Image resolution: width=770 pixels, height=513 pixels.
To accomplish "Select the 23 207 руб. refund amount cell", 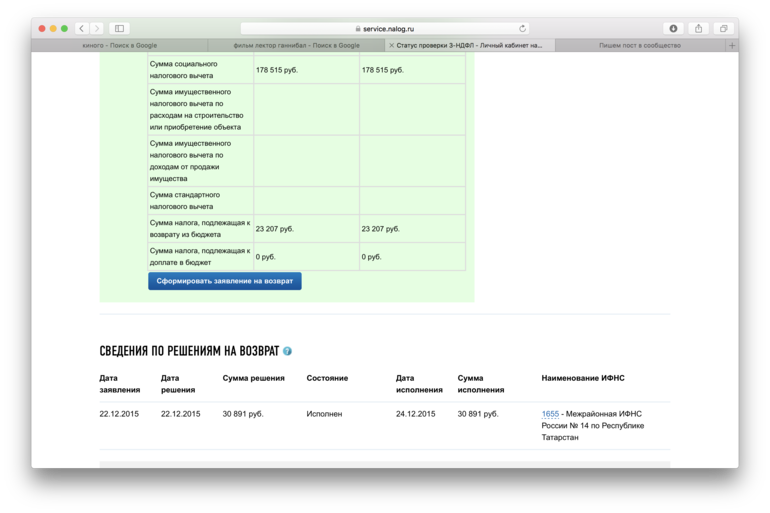I will point(274,229).
